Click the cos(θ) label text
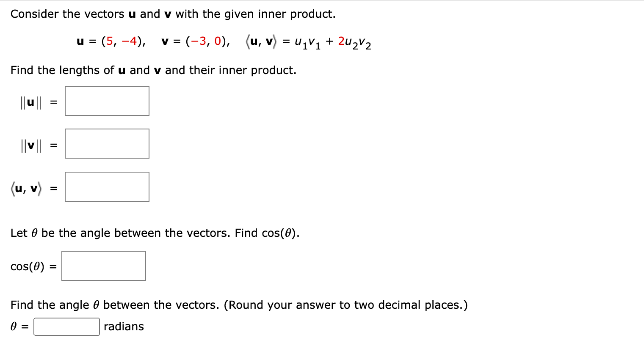Viewport: 644px width, 354px height. (28, 266)
